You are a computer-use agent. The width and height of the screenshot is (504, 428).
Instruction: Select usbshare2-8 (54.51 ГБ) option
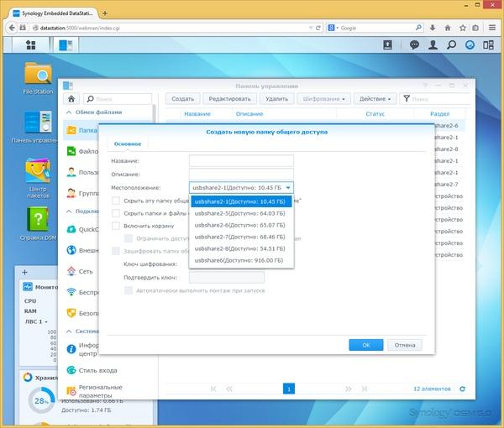pyautogui.click(x=241, y=248)
